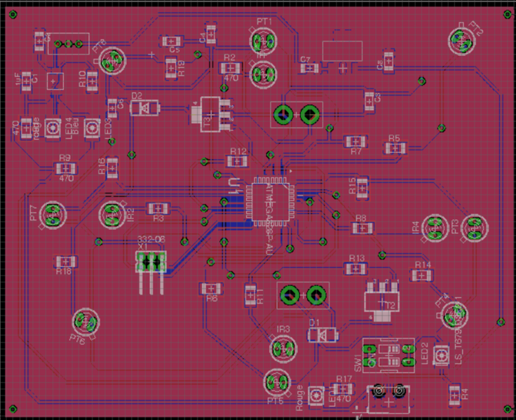Image resolution: width=516 pixels, height=420 pixels.
Task: Select the PT7 phototransistor footprint
Action: [53, 214]
